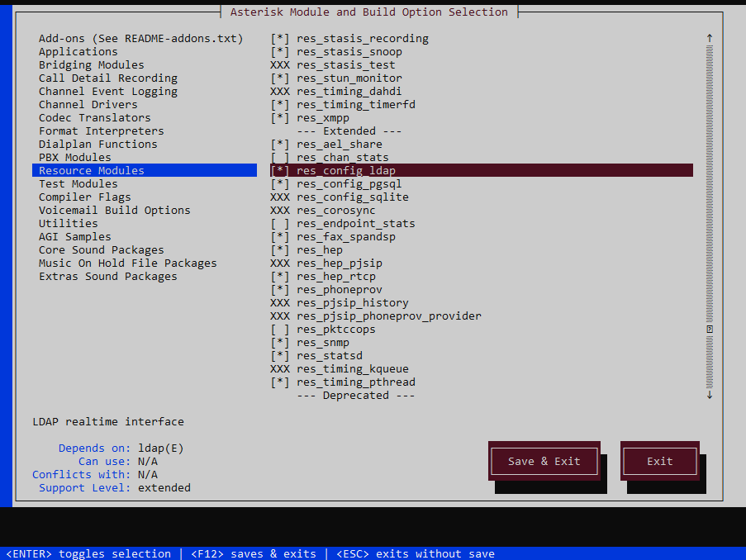The width and height of the screenshot is (746, 560).
Task: Open the Compiler Flags category
Action: pyautogui.click(x=85, y=197)
